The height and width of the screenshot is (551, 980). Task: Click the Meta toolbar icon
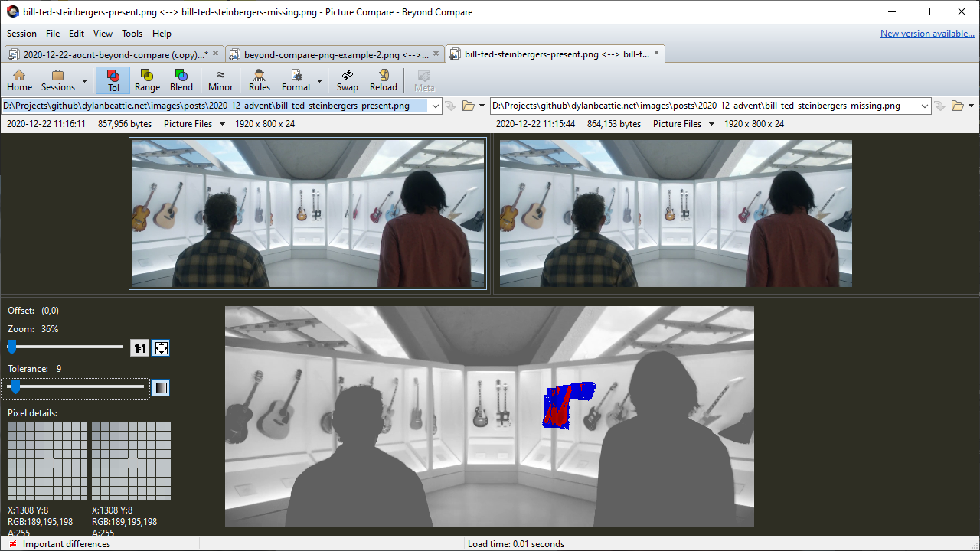[x=424, y=80]
